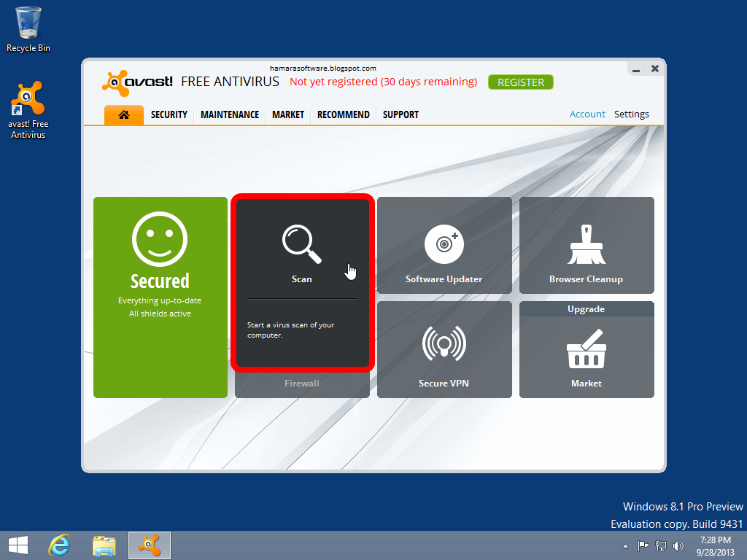
Task: Open the SECURITY tab
Action: (169, 114)
